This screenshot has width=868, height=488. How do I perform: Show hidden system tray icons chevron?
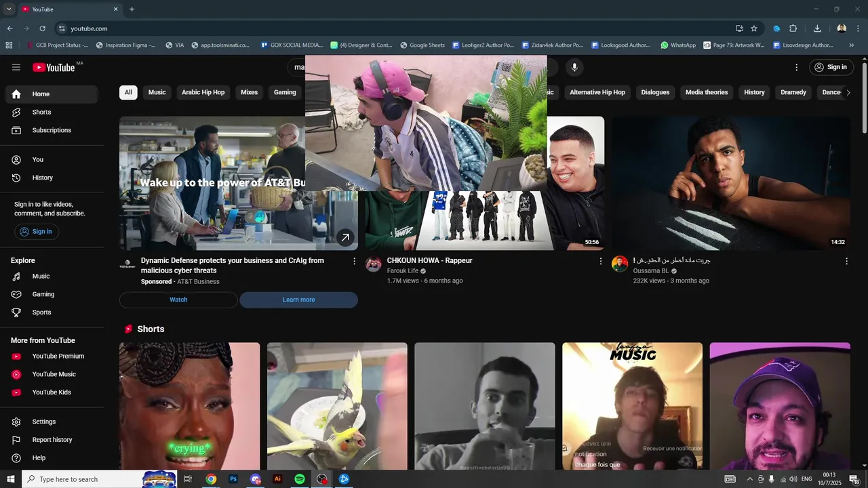coord(749,479)
